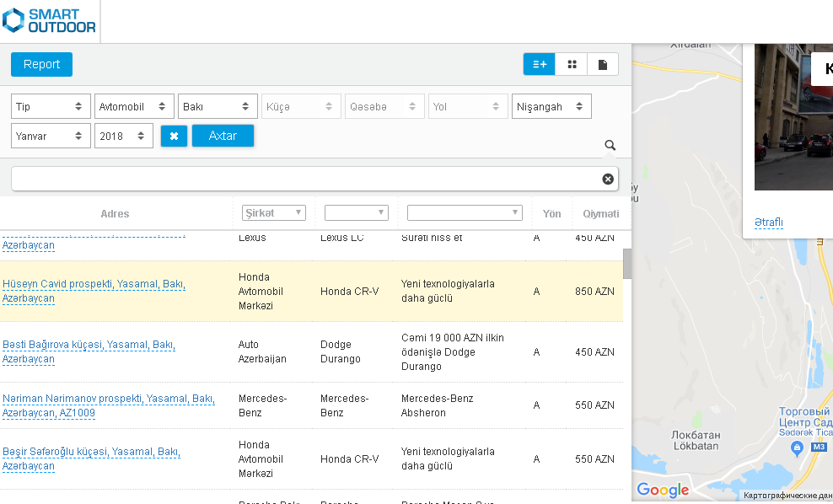Image resolution: width=833 pixels, height=504 pixels.
Task: Reset filters with the X button
Action: tap(174, 136)
